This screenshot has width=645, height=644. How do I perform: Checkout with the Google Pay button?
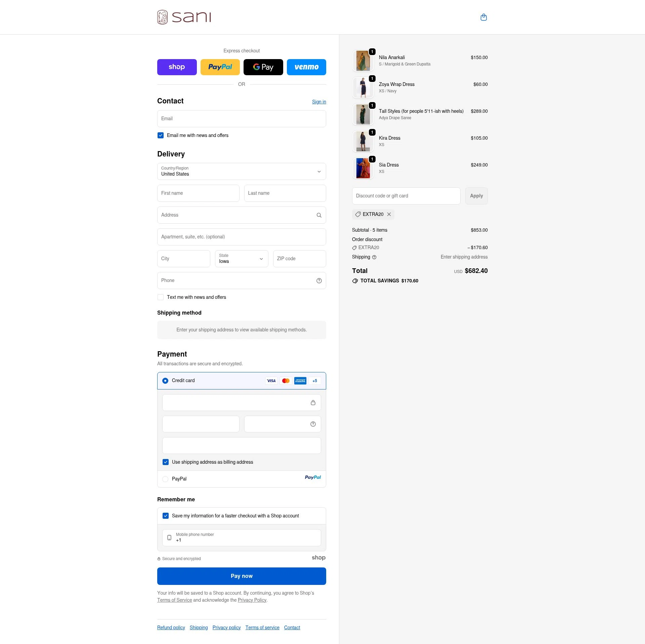[x=263, y=67]
